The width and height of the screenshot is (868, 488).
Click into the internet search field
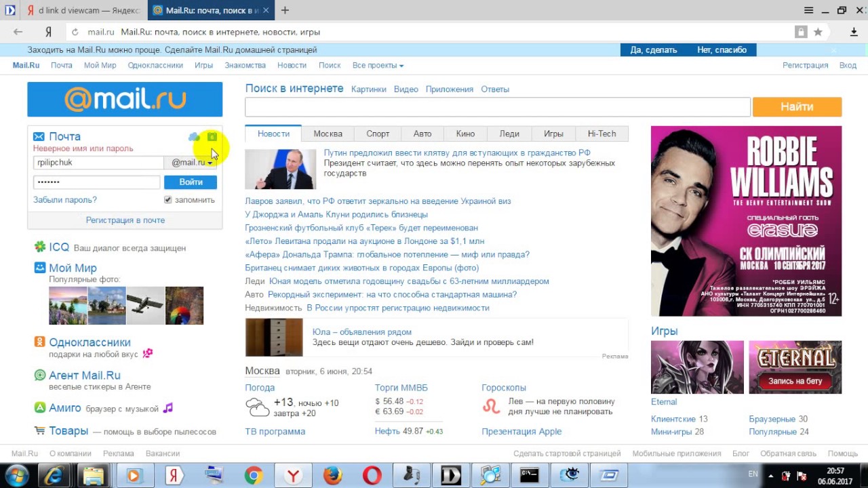click(x=498, y=106)
